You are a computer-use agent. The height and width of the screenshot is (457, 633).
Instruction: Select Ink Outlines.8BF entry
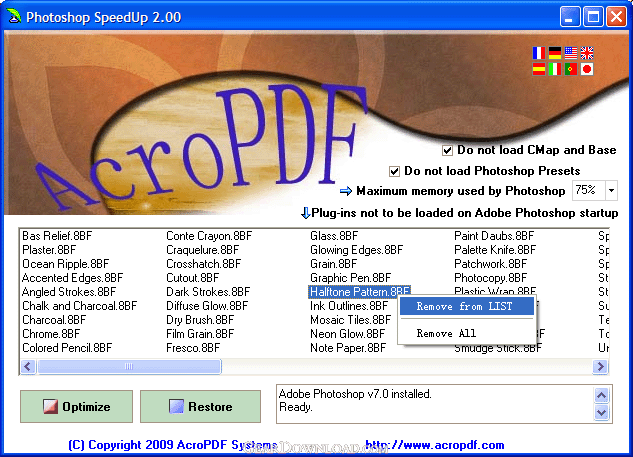(x=349, y=306)
